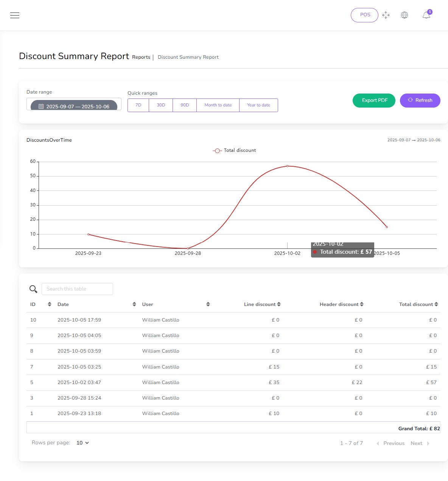The width and height of the screenshot is (448, 481).
Task: Toggle fullscreen mode icon
Action: point(386,15)
